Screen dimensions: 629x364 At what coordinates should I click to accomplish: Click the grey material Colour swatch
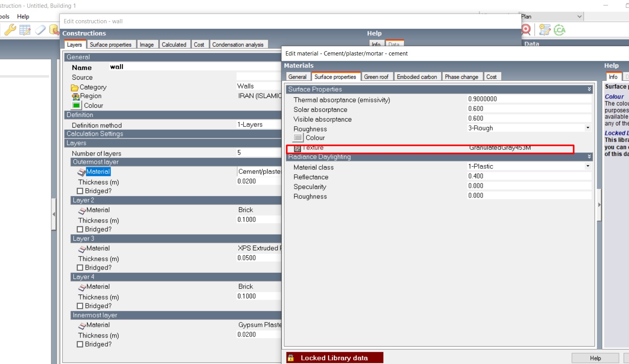[x=298, y=138]
